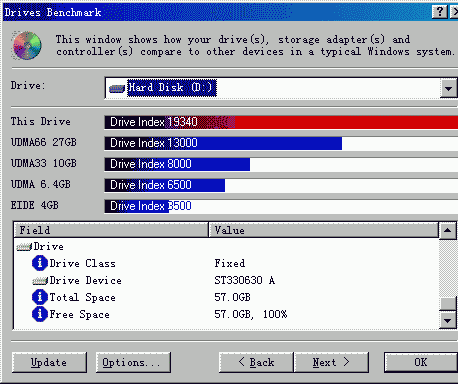
Task: Open the Options... dialog button
Action: coord(133,362)
